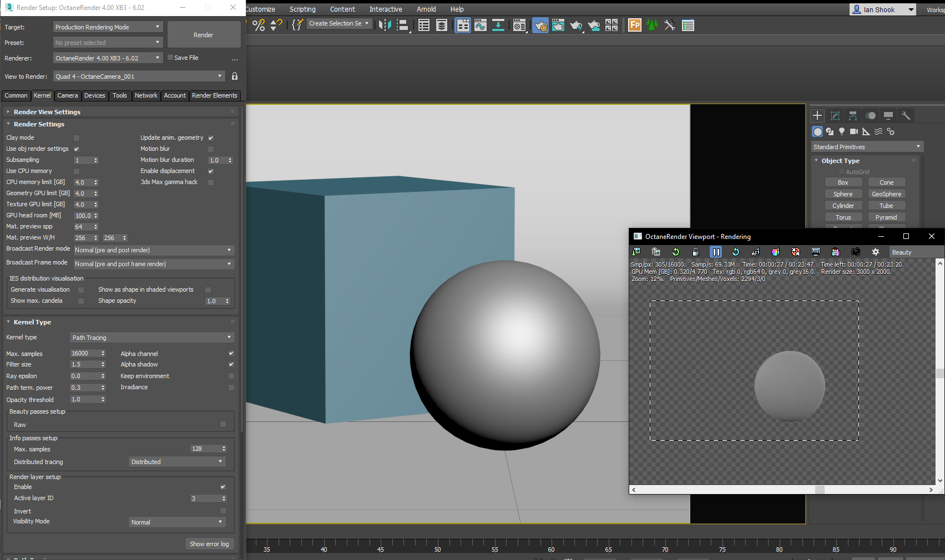Collapse the Render Settings rollout

tap(39, 124)
